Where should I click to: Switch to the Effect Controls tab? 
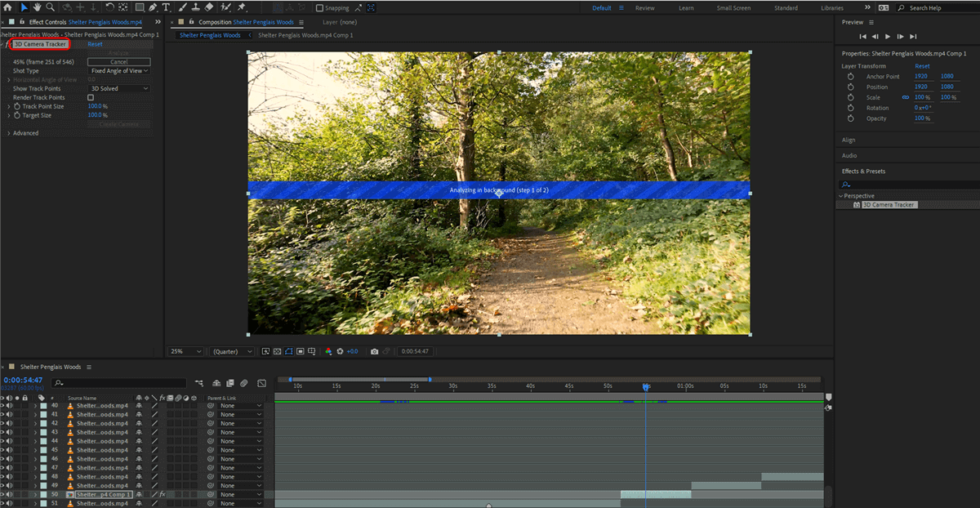point(49,23)
